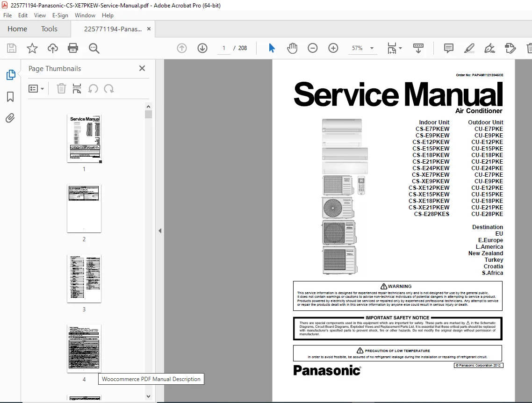The image size is (532, 403).
Task: Open the File menu
Action: point(7,15)
